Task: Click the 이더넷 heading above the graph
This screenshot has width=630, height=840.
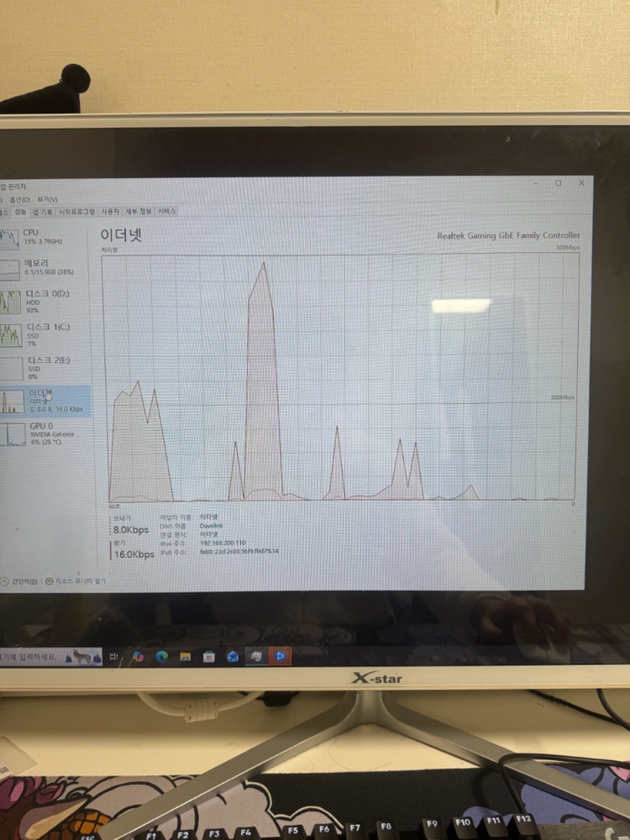Action: (x=121, y=235)
